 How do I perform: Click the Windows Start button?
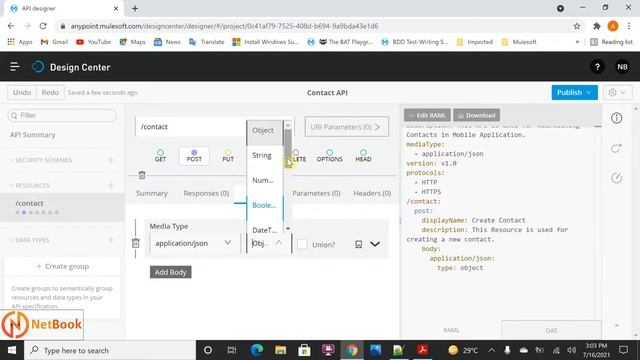coord(12,350)
